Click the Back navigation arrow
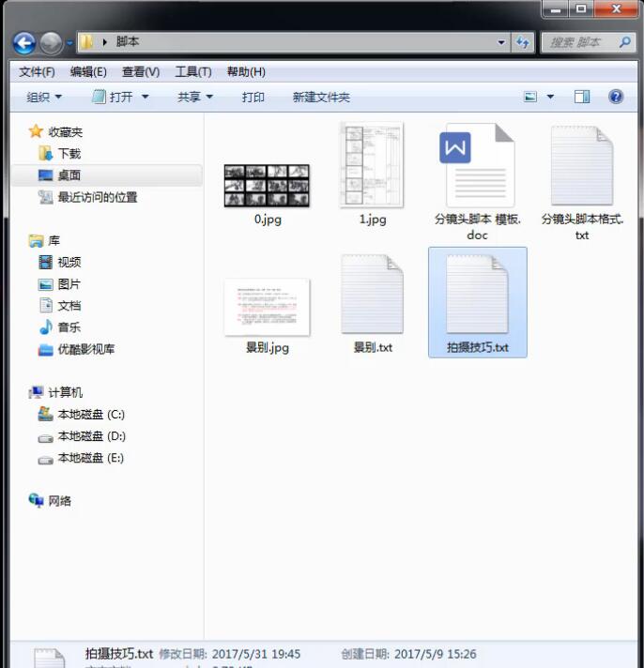The width and height of the screenshot is (644, 668). (x=23, y=42)
